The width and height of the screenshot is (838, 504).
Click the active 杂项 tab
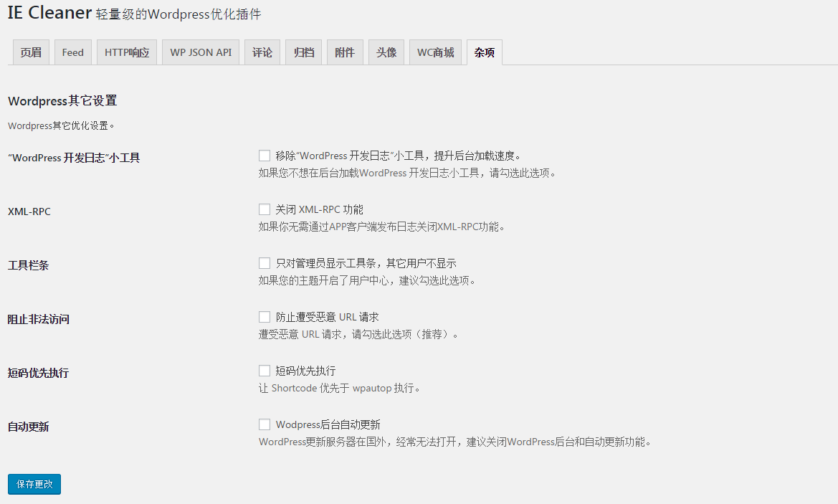[484, 52]
